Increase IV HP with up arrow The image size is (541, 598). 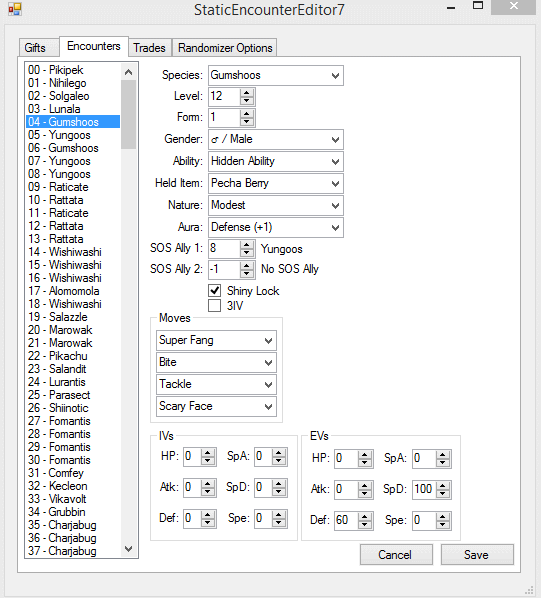pyautogui.click(x=208, y=453)
